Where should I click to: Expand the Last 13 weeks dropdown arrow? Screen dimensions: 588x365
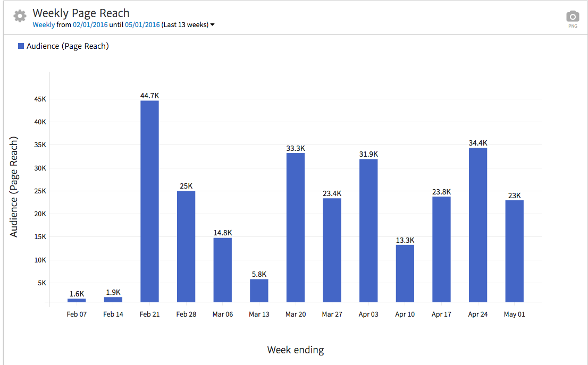[213, 25]
